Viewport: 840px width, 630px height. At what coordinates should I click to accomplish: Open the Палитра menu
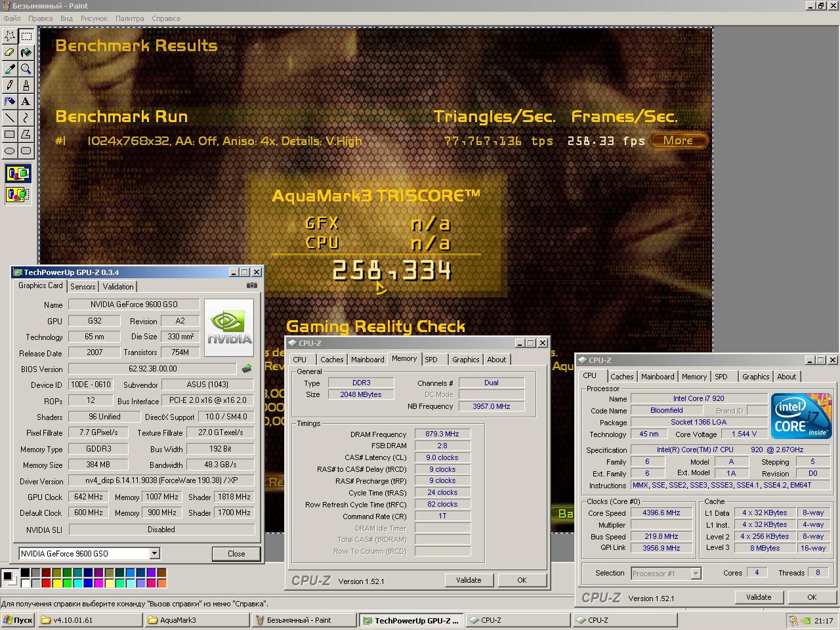coord(130,18)
